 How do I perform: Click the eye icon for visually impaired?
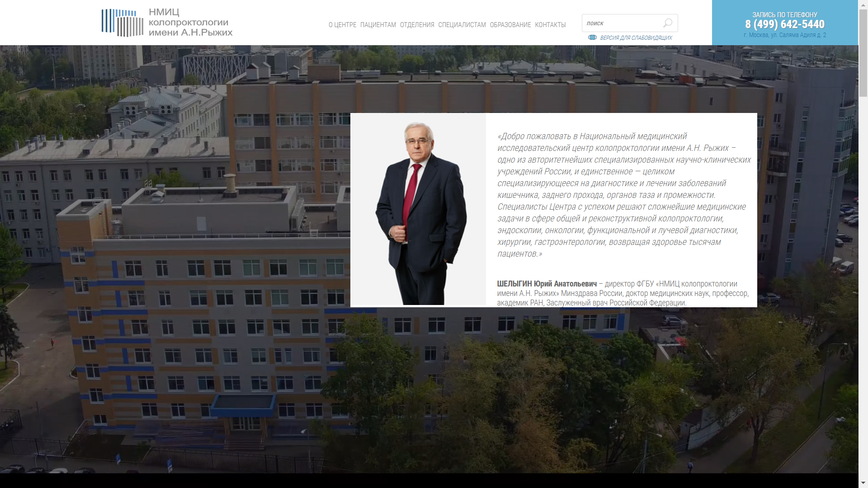click(x=592, y=38)
